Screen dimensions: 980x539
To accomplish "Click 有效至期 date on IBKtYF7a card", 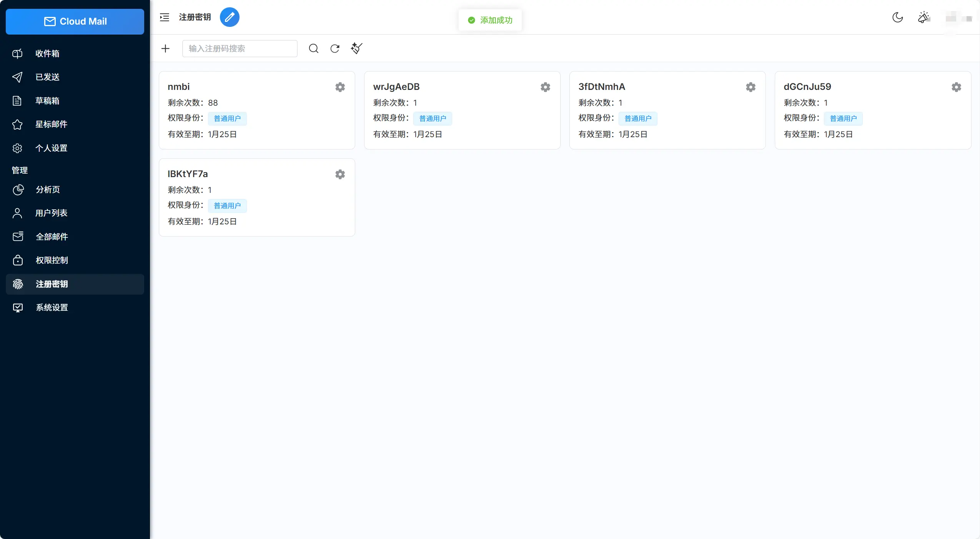I will pos(202,222).
